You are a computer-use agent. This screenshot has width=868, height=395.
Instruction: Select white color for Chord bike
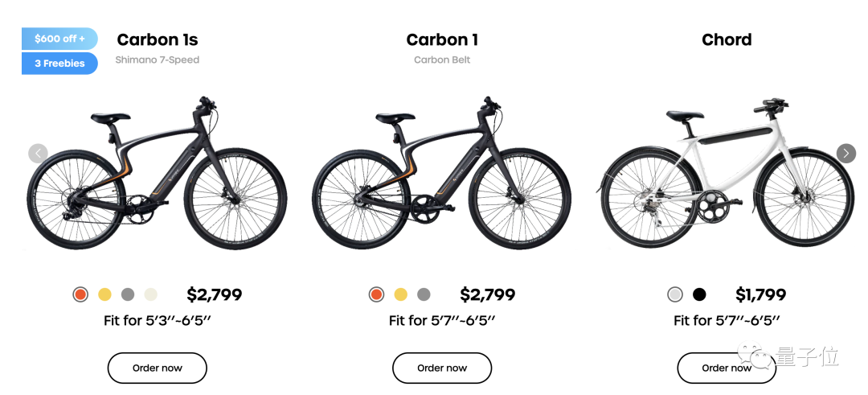(x=675, y=294)
